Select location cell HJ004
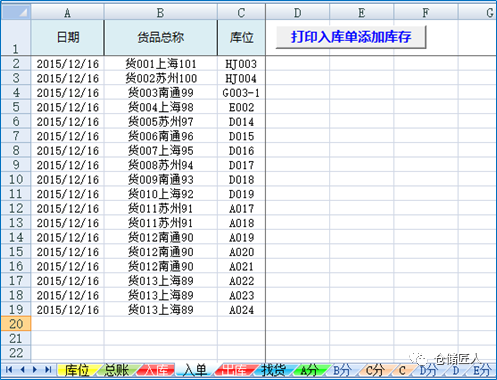This screenshot has height=380, width=497. 241,78
